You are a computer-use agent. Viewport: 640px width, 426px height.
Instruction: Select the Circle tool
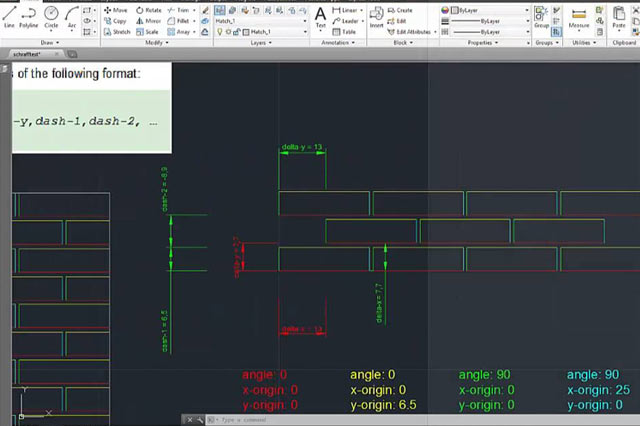point(51,17)
